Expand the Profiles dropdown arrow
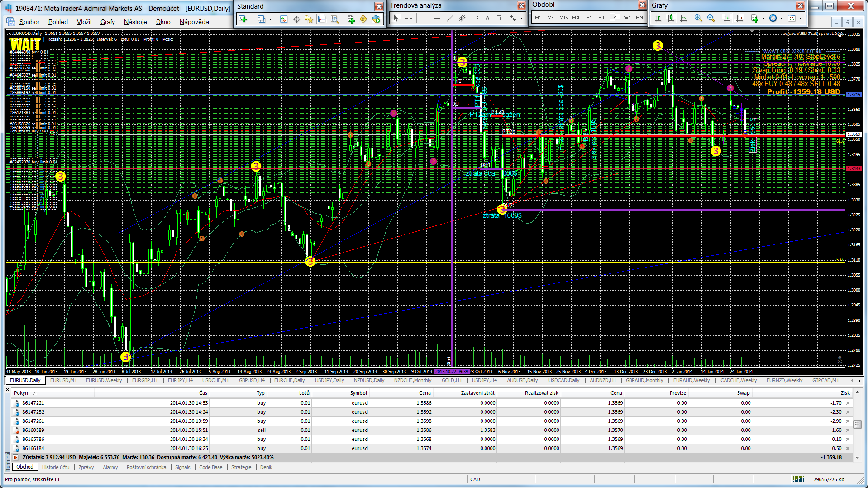 (x=270, y=19)
